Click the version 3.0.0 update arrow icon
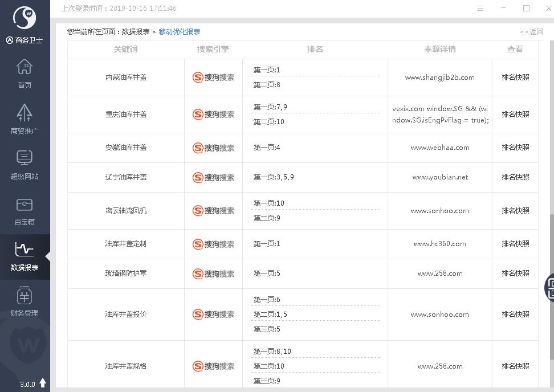The height and width of the screenshot is (392, 554). pos(43,383)
